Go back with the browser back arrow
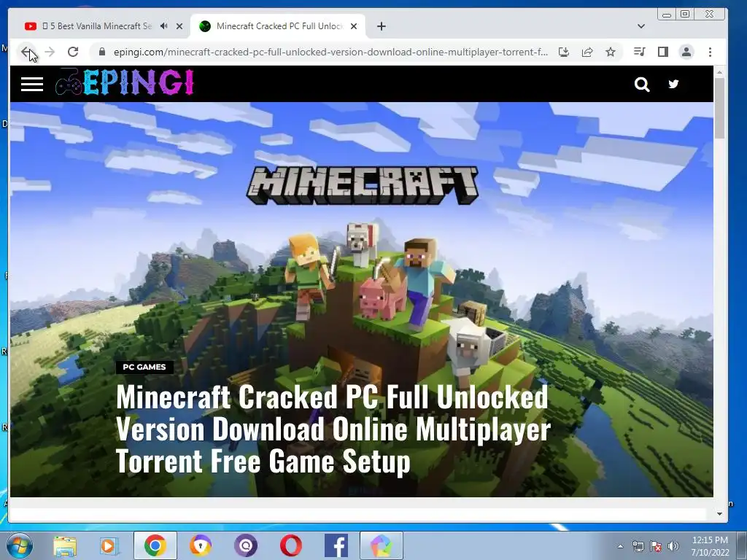This screenshot has width=747, height=560. coord(26,52)
